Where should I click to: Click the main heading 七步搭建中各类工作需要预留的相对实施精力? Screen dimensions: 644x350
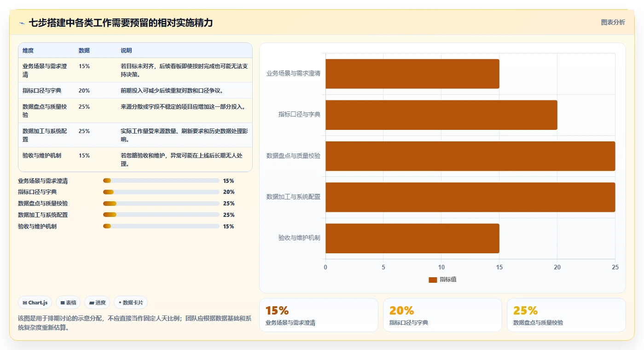click(x=121, y=23)
